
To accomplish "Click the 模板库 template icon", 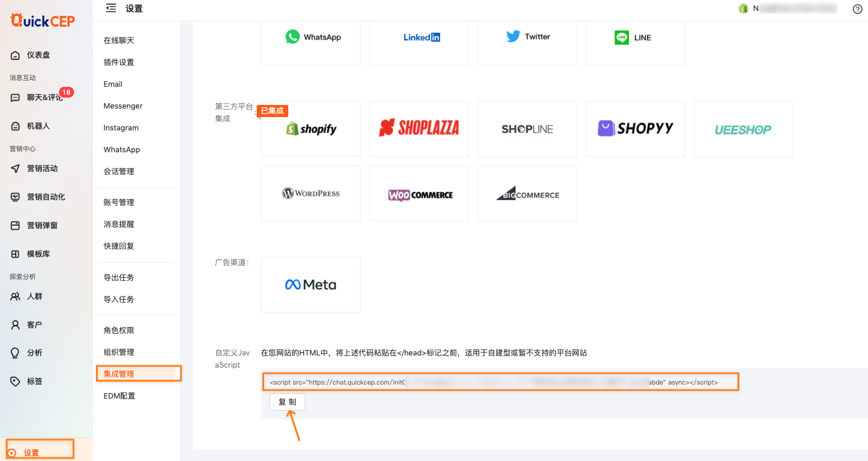I will click(16, 254).
